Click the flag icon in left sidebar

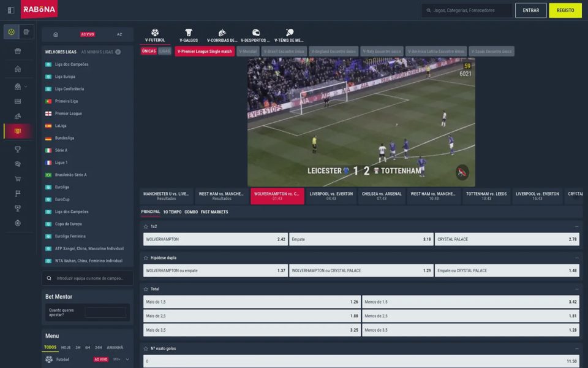(x=18, y=193)
